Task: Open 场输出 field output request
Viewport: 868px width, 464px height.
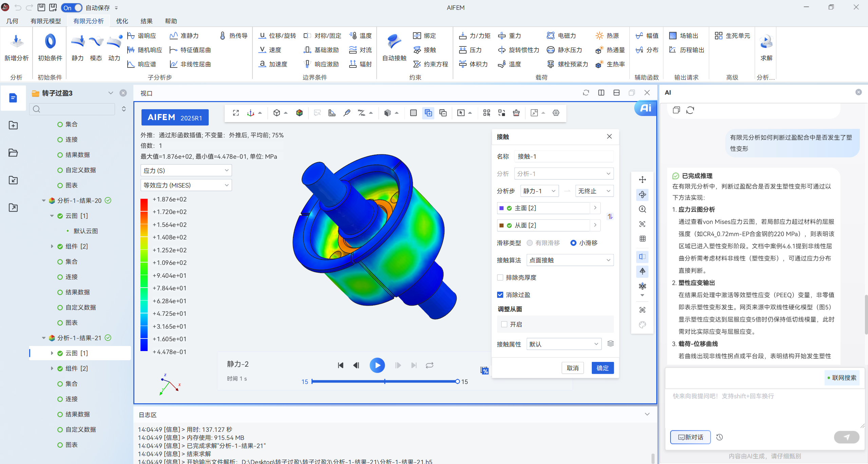Action: point(684,36)
